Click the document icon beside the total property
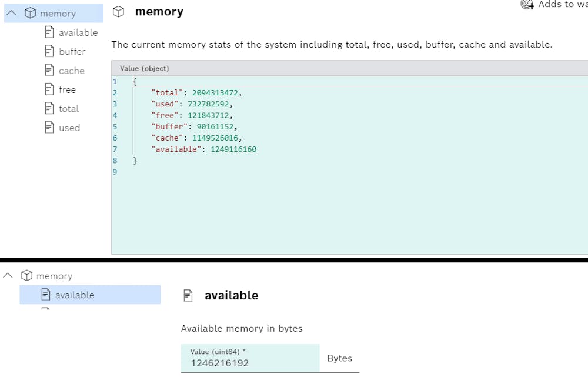Screen dimensions: 588x387 pos(48,108)
